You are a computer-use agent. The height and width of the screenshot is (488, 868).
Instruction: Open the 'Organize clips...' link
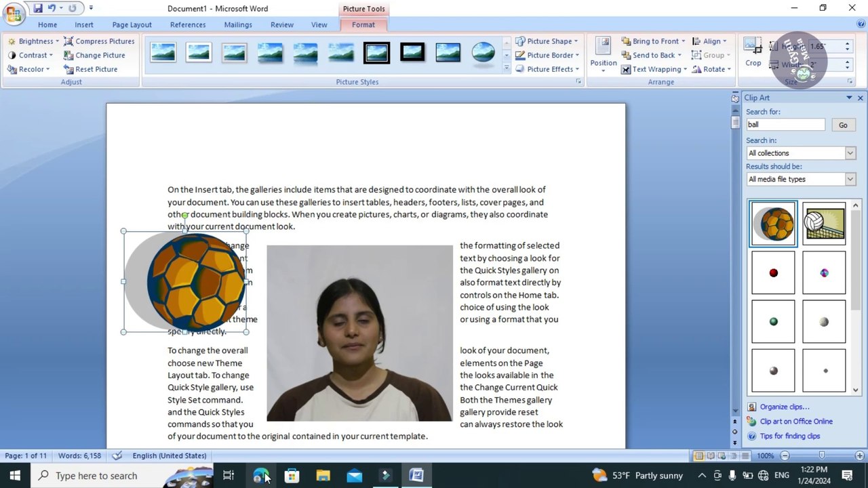click(x=785, y=407)
